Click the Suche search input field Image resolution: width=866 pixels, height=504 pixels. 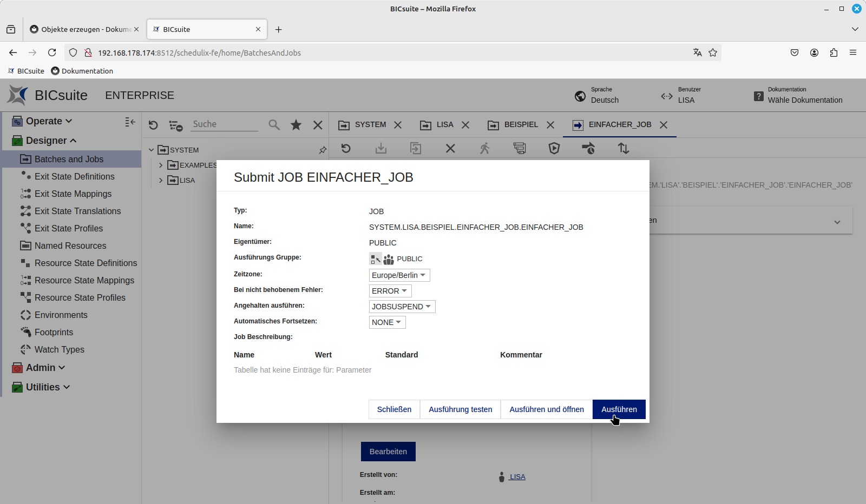[x=225, y=124]
